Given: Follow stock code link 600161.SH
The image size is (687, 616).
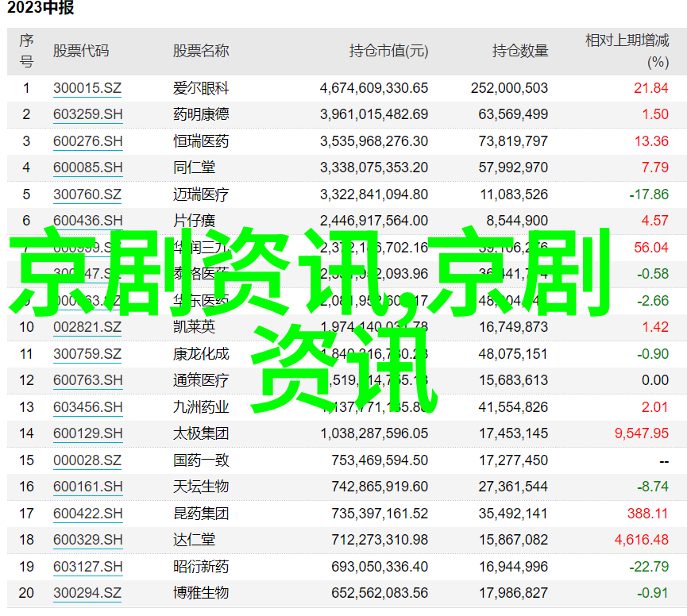Looking at the screenshot, I should tap(87, 487).
